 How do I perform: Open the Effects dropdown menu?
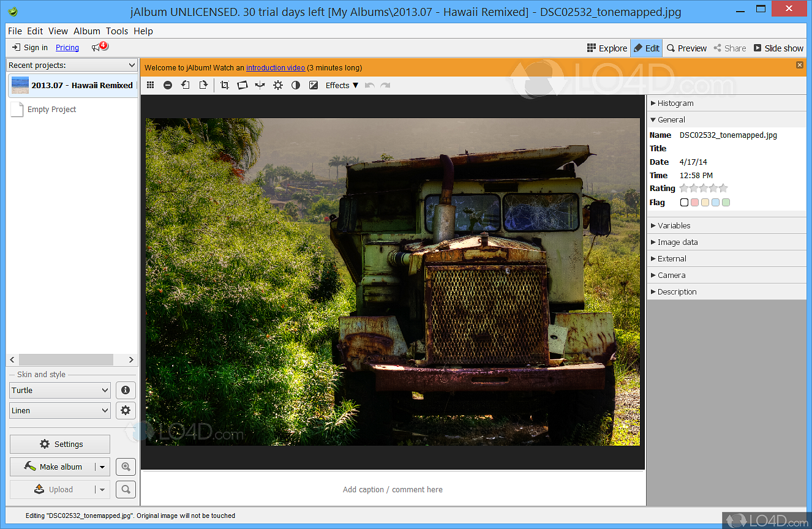coord(342,86)
